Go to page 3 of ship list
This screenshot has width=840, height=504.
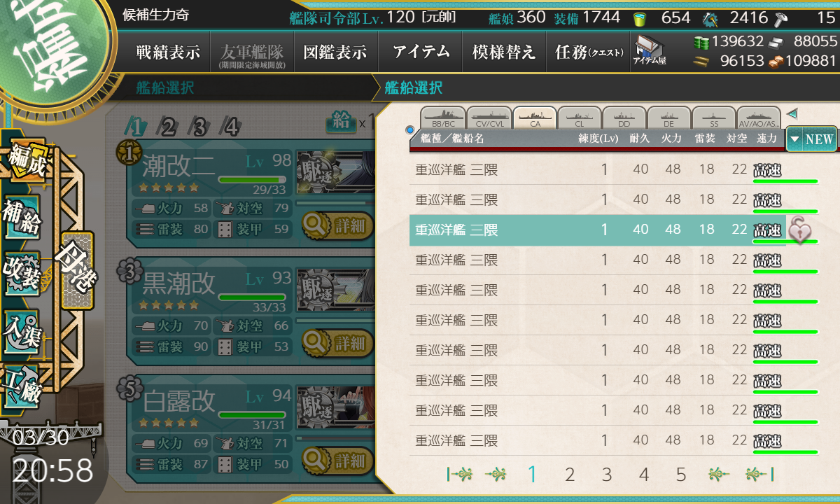point(606,475)
